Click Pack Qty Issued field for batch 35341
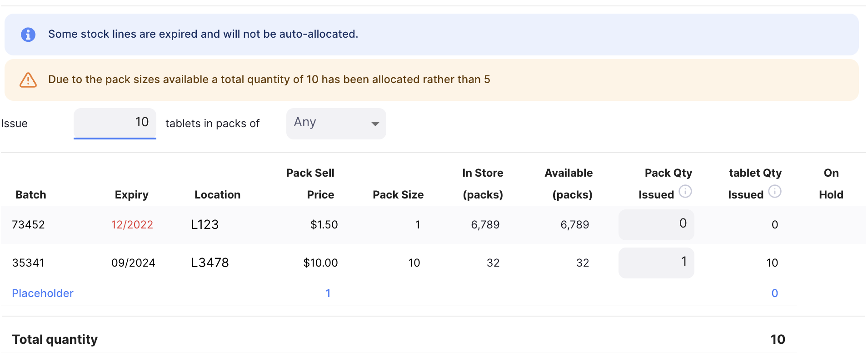 tap(656, 263)
